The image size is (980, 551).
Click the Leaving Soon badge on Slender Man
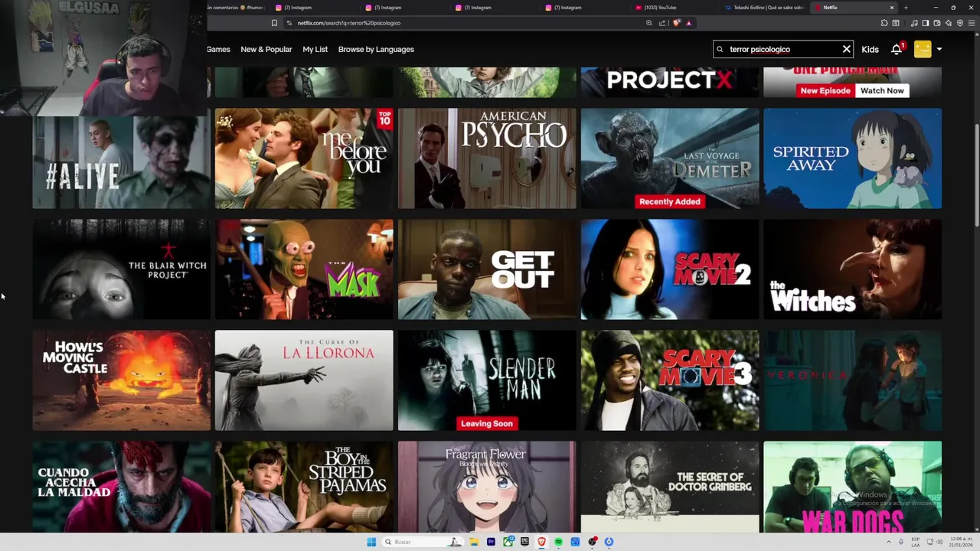pyautogui.click(x=487, y=423)
